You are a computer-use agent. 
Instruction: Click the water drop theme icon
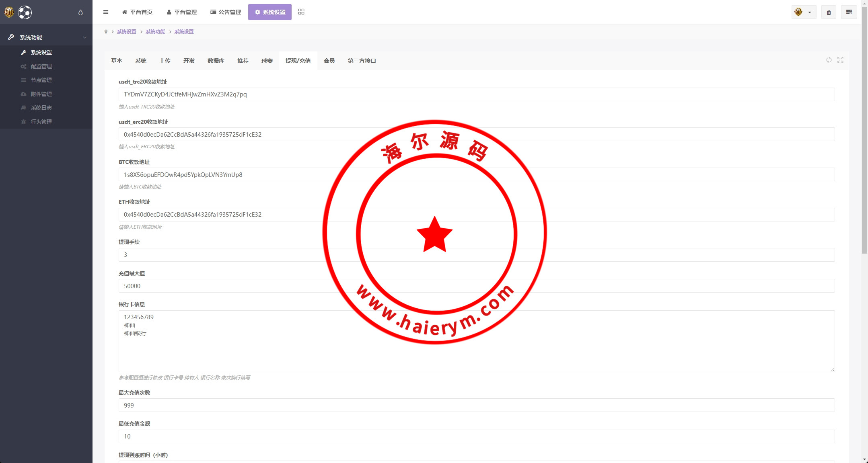click(80, 12)
